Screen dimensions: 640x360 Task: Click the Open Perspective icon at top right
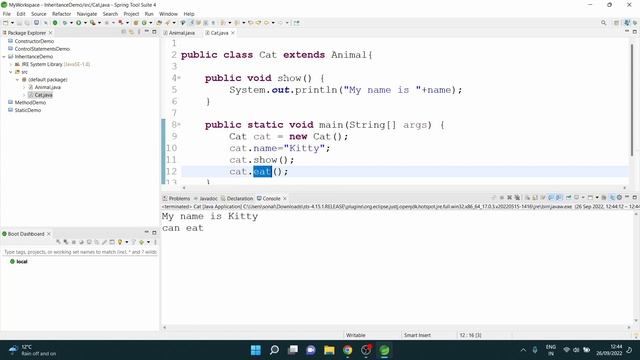click(616, 23)
